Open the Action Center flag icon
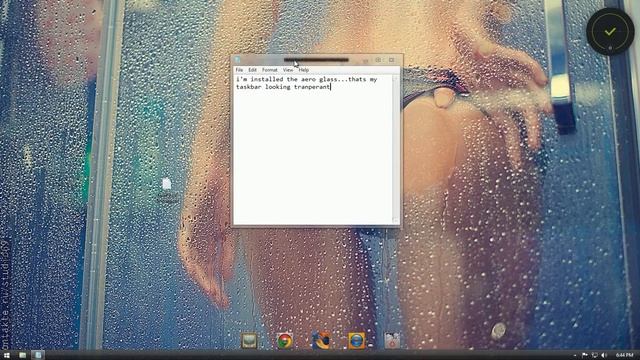Screen dimensions: 640x360 tap(584, 356)
